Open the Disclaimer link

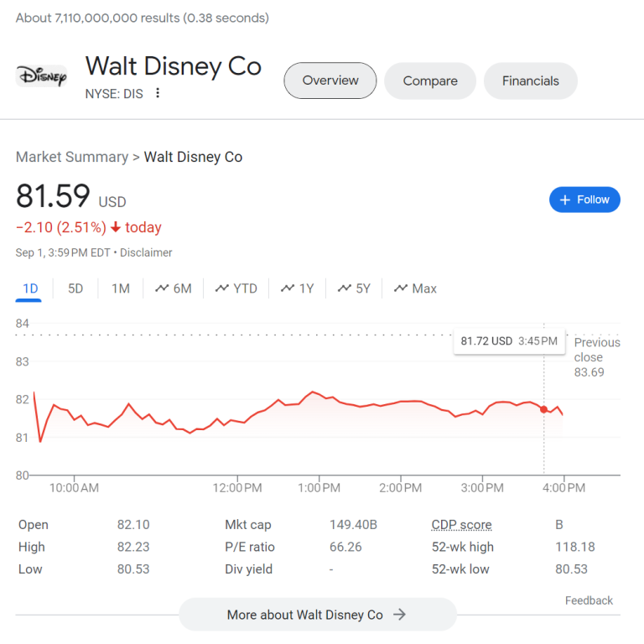pos(146,252)
